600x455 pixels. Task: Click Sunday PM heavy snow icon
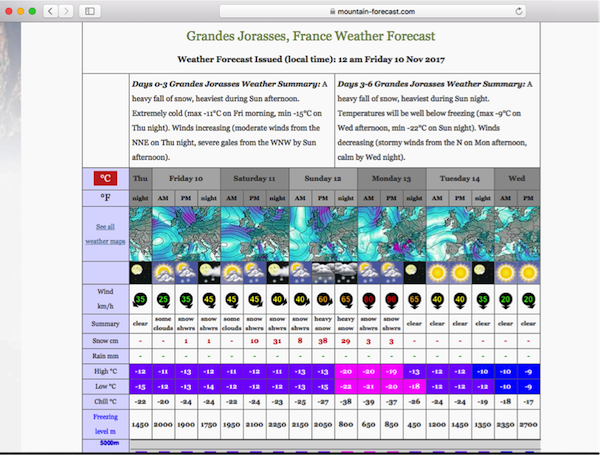point(323,273)
